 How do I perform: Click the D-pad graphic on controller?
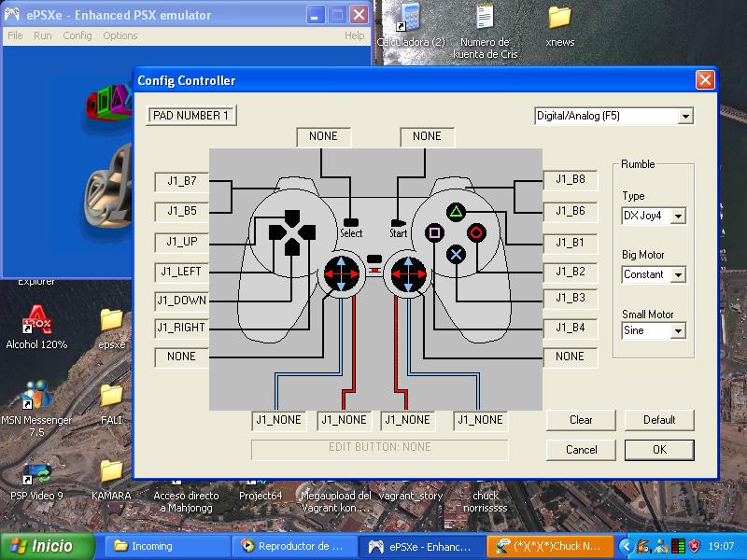292,232
